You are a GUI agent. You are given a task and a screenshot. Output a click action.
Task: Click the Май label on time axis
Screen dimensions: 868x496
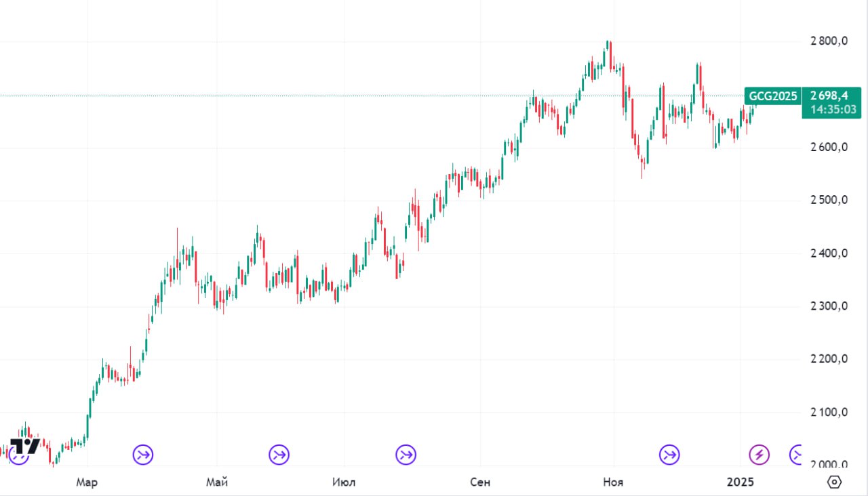pyautogui.click(x=216, y=482)
